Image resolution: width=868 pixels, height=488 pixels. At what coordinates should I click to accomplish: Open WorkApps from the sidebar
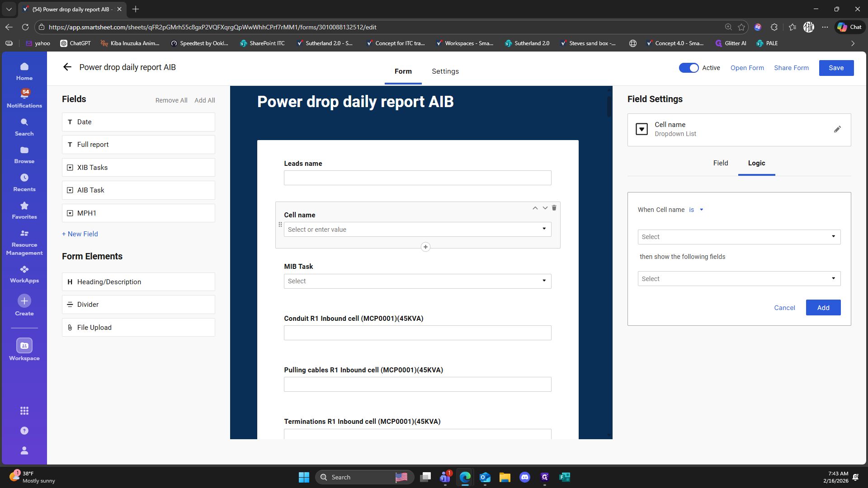click(24, 274)
